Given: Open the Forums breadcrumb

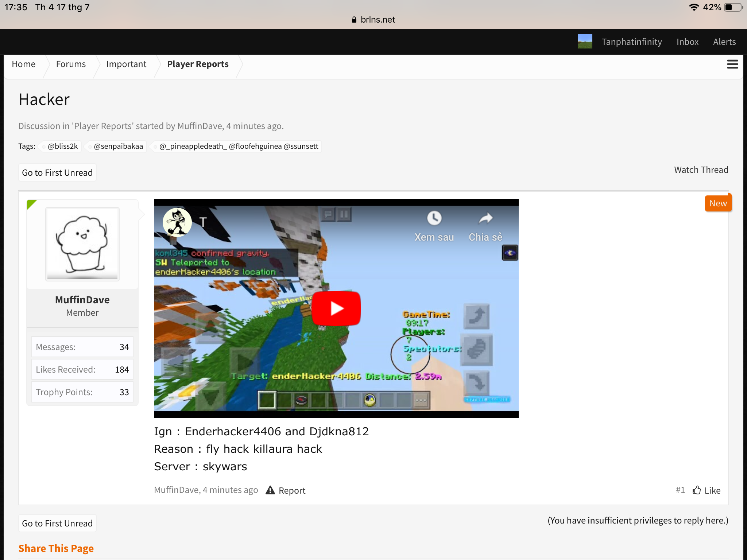Looking at the screenshot, I should coord(71,64).
